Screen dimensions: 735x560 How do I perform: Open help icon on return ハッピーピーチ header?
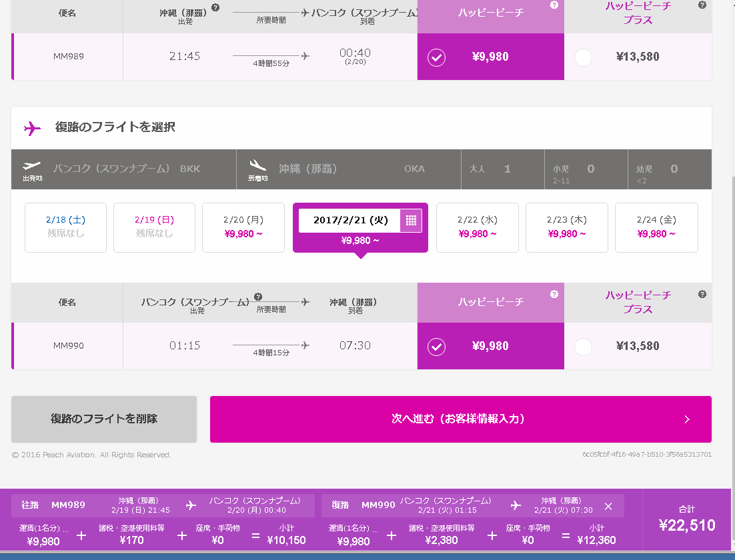click(554, 294)
